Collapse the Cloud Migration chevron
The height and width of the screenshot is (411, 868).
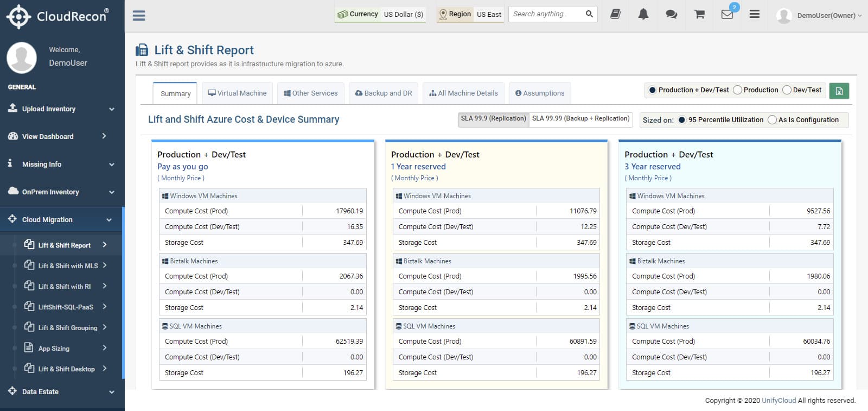[109, 220]
